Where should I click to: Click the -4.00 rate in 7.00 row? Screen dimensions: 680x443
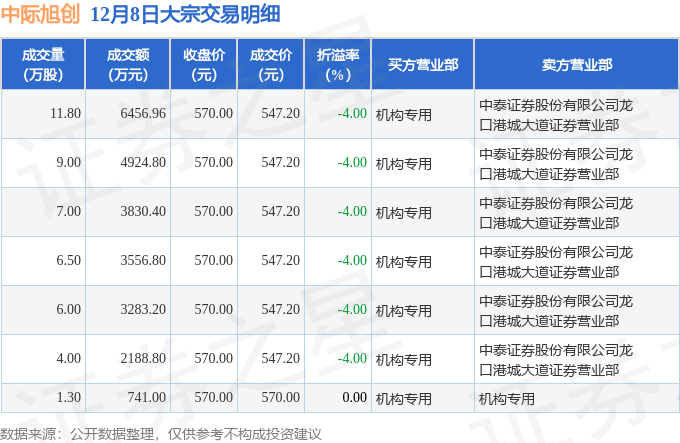[x=352, y=212]
